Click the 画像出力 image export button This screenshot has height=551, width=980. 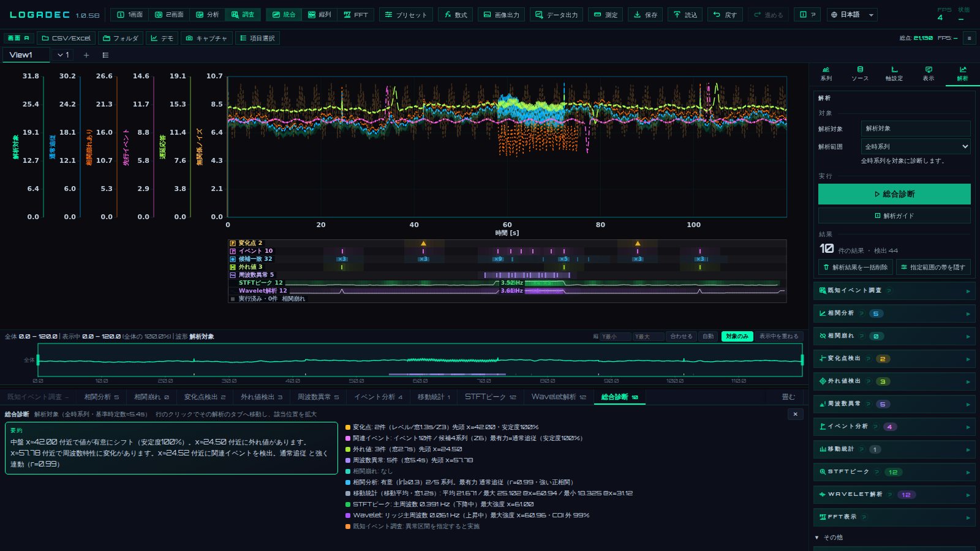pos(501,15)
